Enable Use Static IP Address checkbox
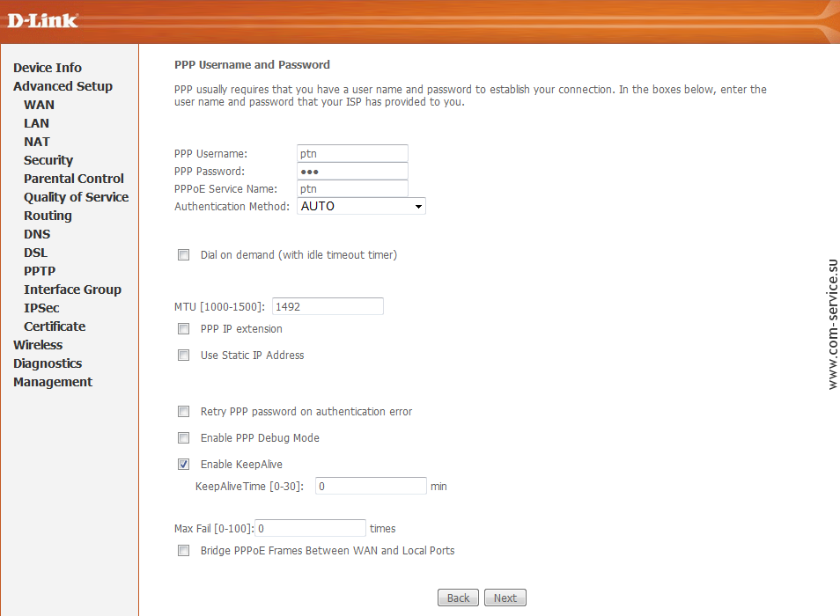Screen dimensions: 840x616 click(x=184, y=356)
